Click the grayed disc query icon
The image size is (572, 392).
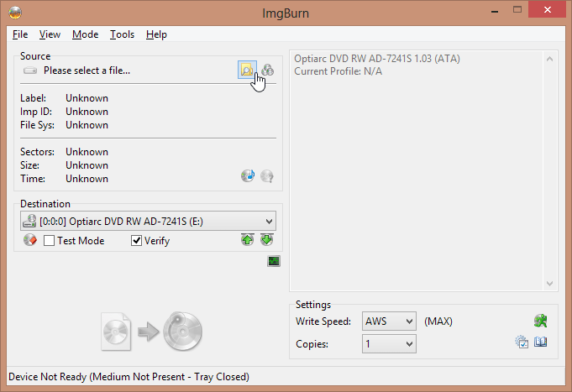coord(267,176)
